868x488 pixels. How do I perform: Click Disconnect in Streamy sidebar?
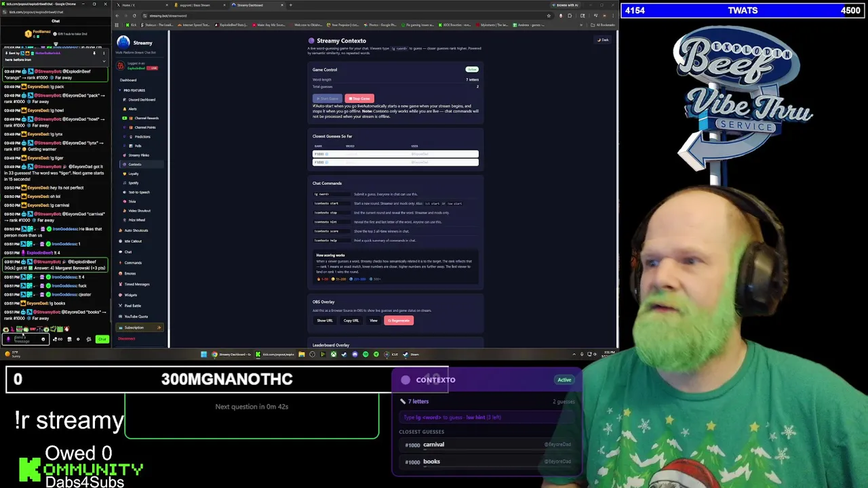coord(127,339)
